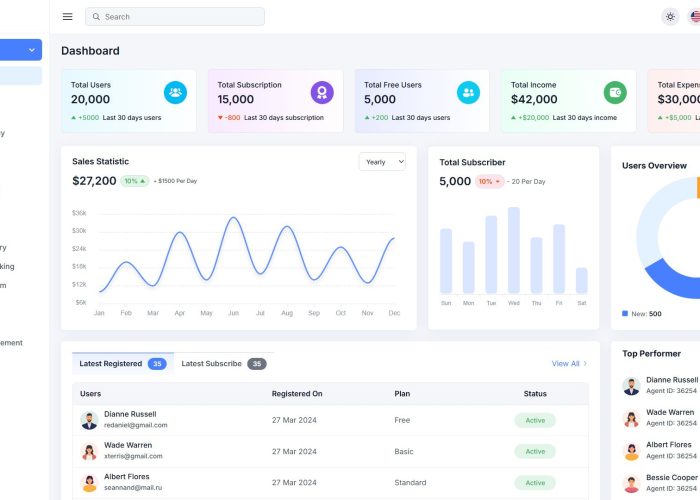Image resolution: width=700 pixels, height=500 pixels.
Task: Click the Sun bar in Total Subscriber chart
Action: point(446,261)
